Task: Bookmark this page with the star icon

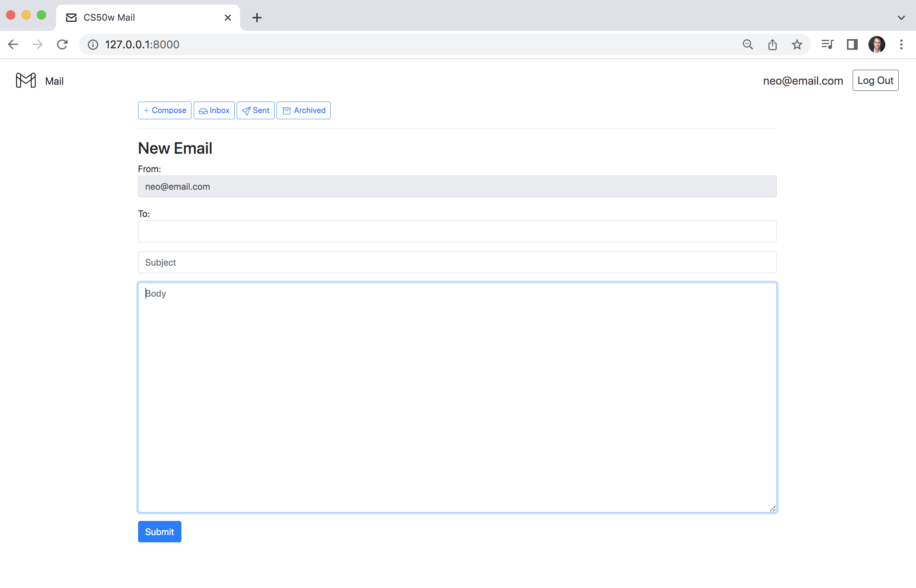Action: (797, 44)
